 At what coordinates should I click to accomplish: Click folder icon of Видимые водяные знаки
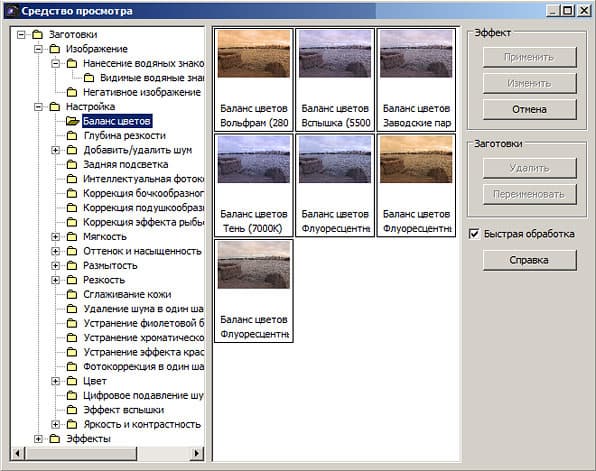(89, 78)
